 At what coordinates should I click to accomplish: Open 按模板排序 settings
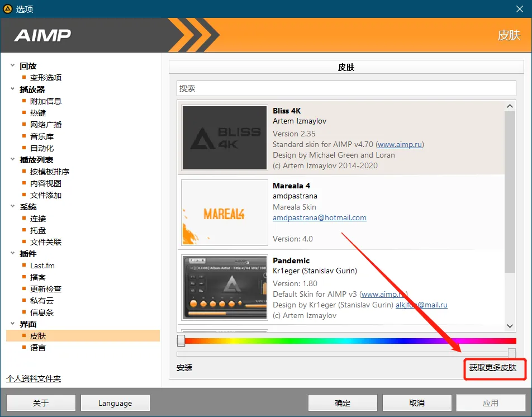coord(50,172)
